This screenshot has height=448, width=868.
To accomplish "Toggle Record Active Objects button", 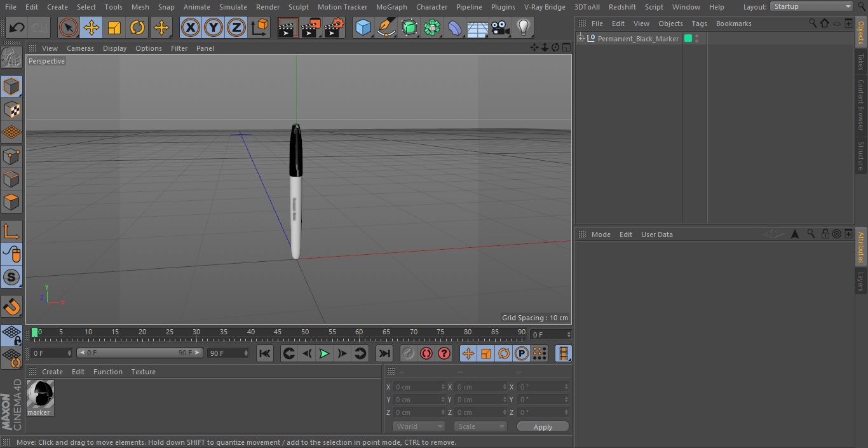I will point(409,353).
